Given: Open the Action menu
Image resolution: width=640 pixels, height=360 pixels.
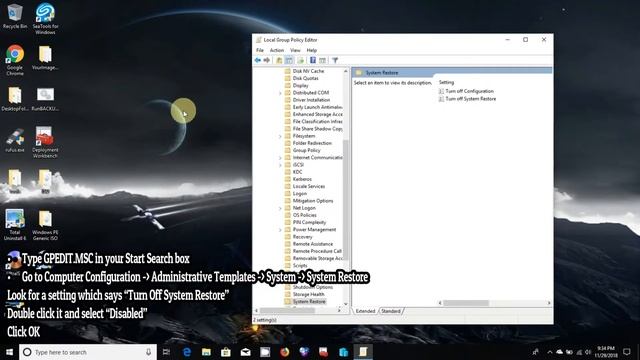Looking at the screenshot, I should 277,50.
